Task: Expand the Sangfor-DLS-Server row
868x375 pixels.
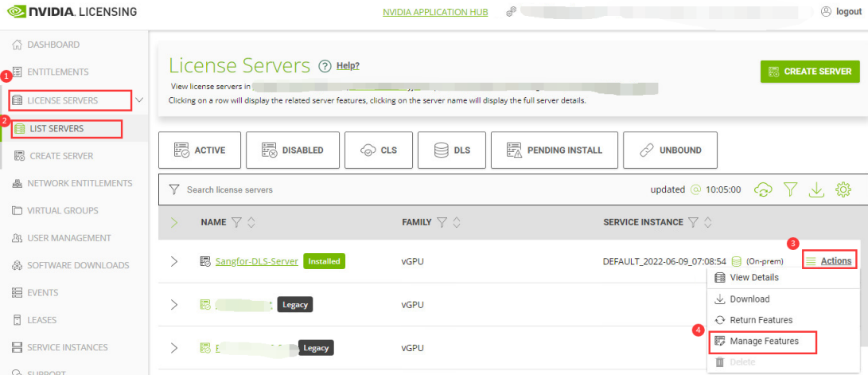Action: point(174,261)
